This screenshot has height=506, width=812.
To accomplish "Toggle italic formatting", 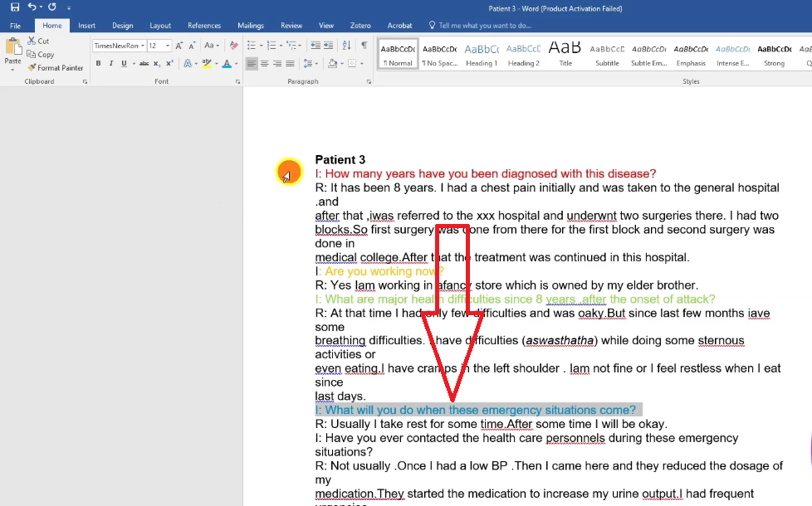I will point(111,64).
